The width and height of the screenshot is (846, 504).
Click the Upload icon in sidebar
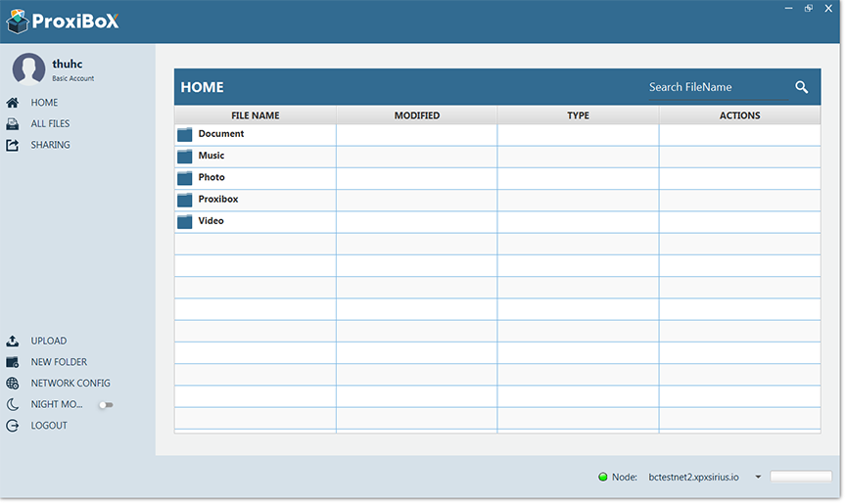point(13,342)
